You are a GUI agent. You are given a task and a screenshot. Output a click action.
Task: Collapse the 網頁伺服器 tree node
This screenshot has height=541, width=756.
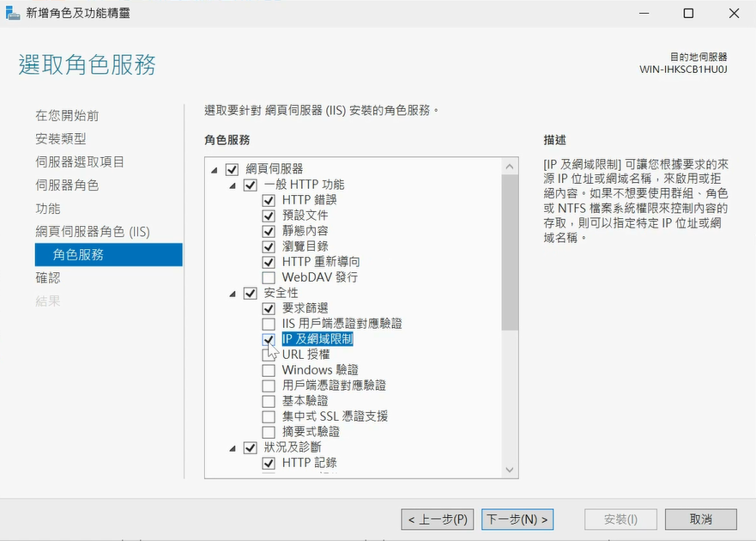pyautogui.click(x=214, y=170)
